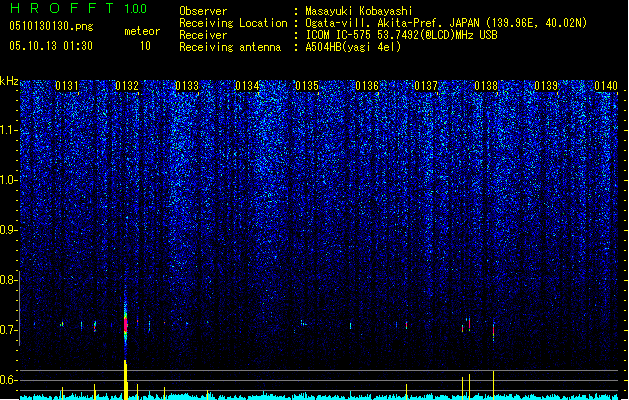Click the 1.0 frequency axis label
This screenshot has width=629, height=400.
coord(8,180)
